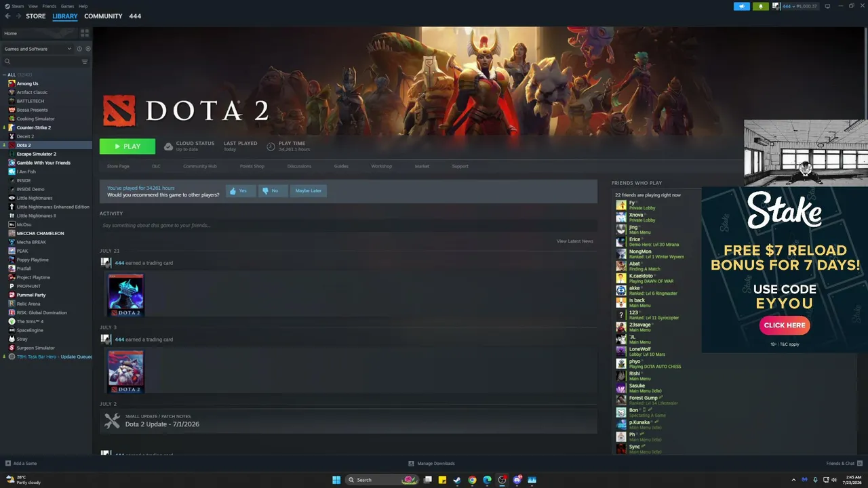Open the Dota 2 Store Page link

tap(118, 166)
